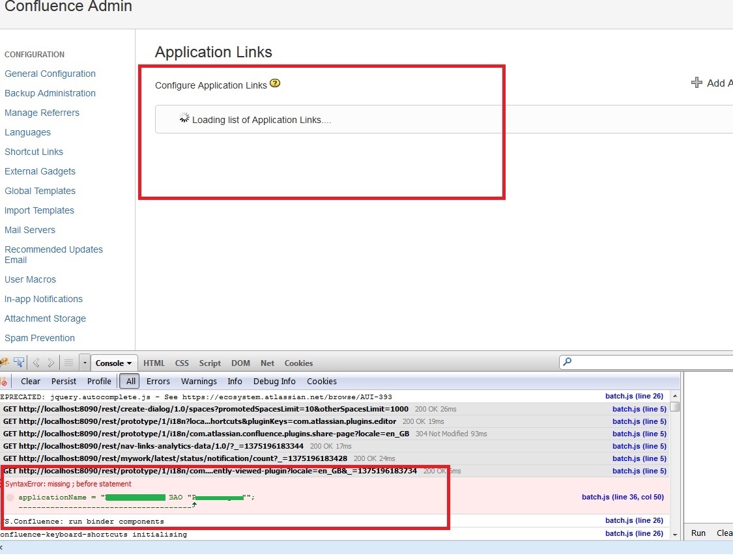Select the All console filter

tap(131, 382)
